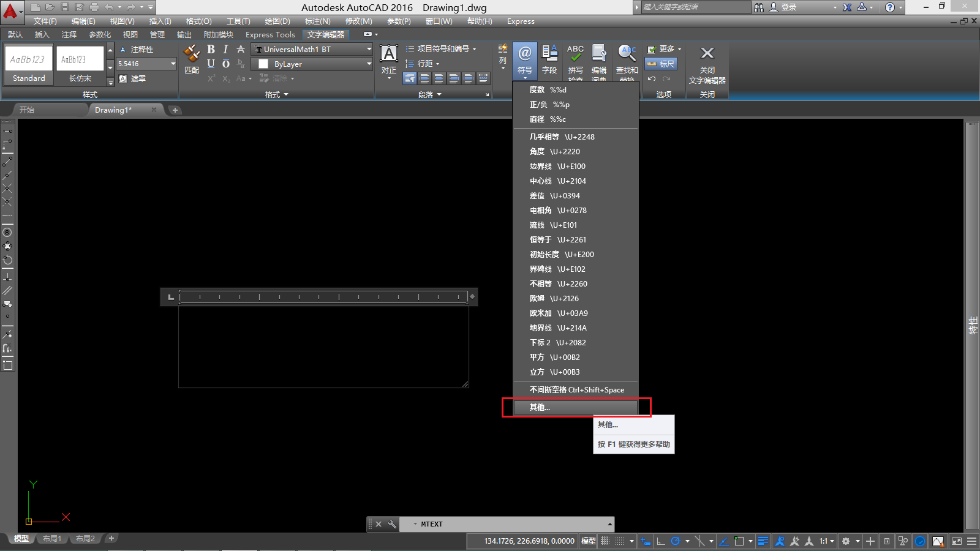Viewport: 980px width, 551px height.
Task: Add a new drawing tab with plus
Action: click(175, 110)
